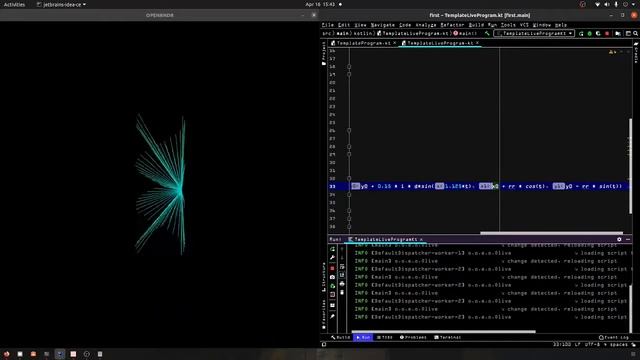Pin the Run tab with pin icon

333,316
